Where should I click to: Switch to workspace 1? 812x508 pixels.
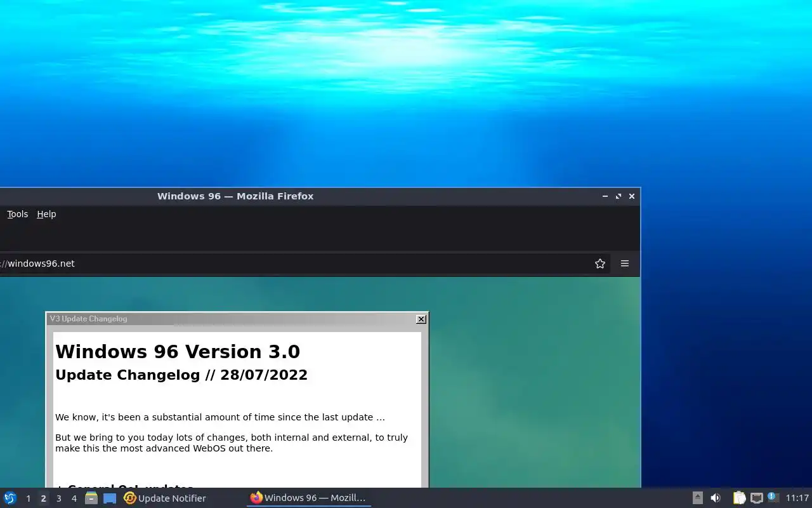tap(28, 498)
